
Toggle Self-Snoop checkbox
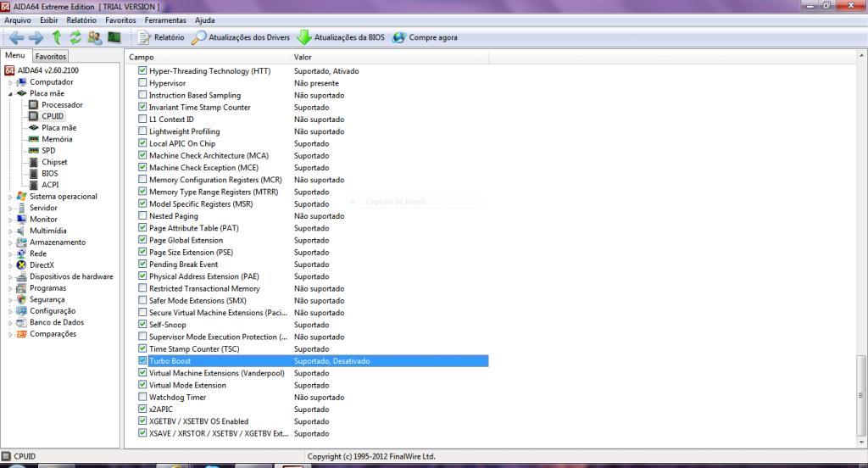click(142, 324)
